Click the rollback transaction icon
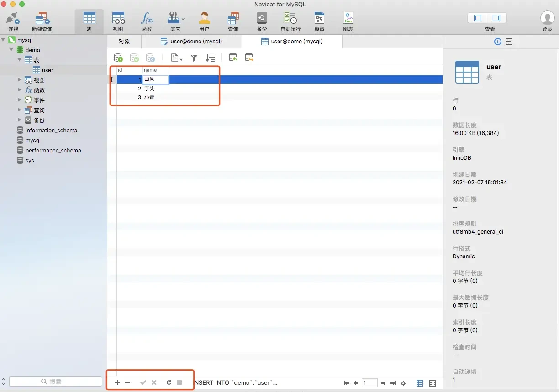Screen dimensions: 559x392 coord(150,57)
